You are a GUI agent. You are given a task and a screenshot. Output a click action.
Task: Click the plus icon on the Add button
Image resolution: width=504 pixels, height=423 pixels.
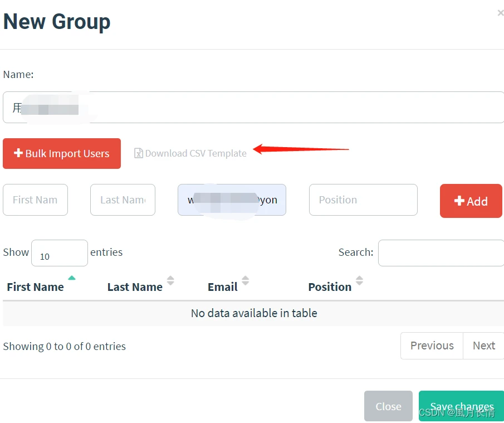(x=459, y=201)
